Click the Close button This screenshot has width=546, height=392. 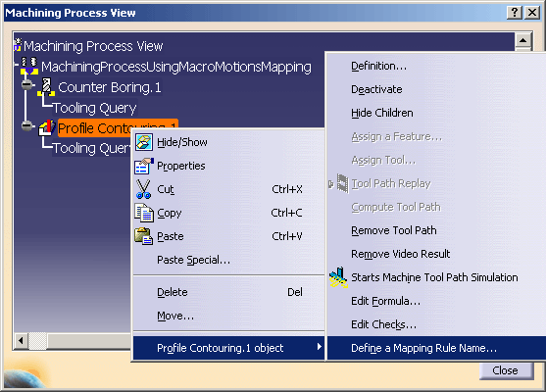pyautogui.click(x=506, y=370)
